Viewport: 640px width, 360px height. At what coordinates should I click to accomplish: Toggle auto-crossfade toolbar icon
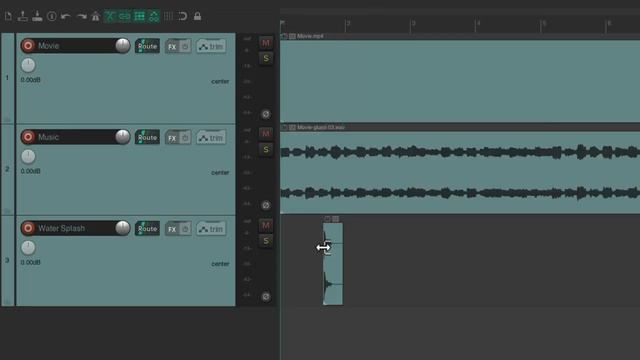[x=110, y=16]
